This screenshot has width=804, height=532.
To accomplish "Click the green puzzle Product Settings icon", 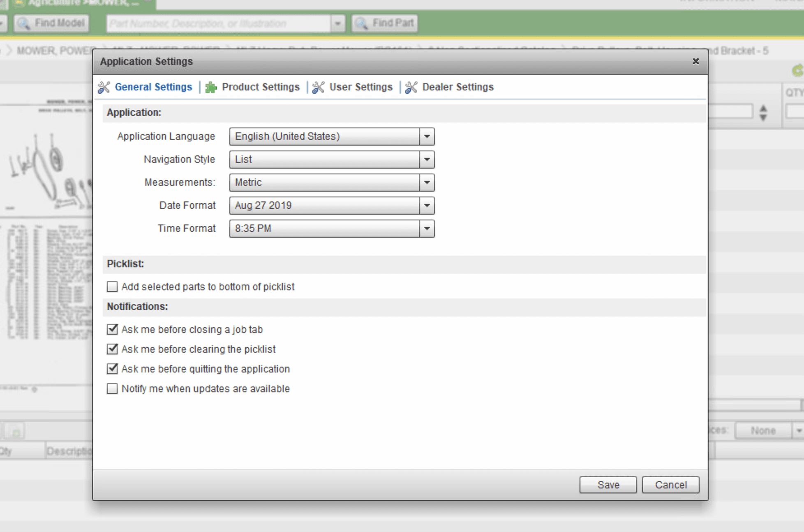I will click(x=211, y=87).
